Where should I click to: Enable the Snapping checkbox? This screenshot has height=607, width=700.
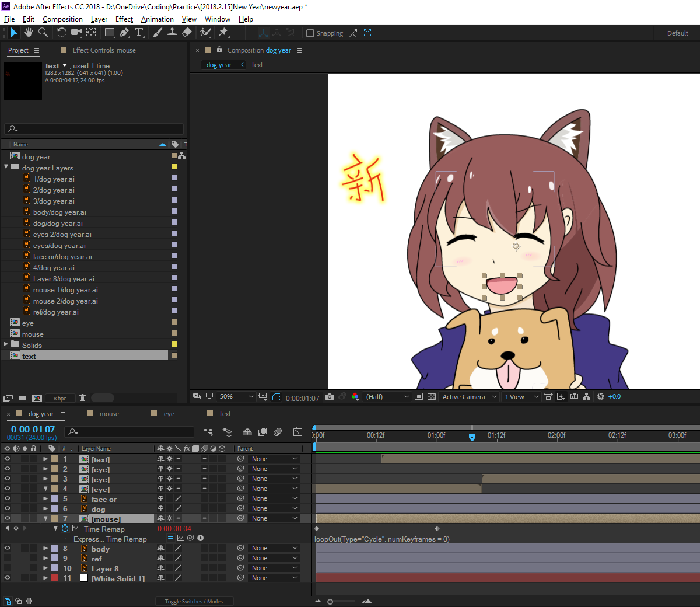pos(310,33)
